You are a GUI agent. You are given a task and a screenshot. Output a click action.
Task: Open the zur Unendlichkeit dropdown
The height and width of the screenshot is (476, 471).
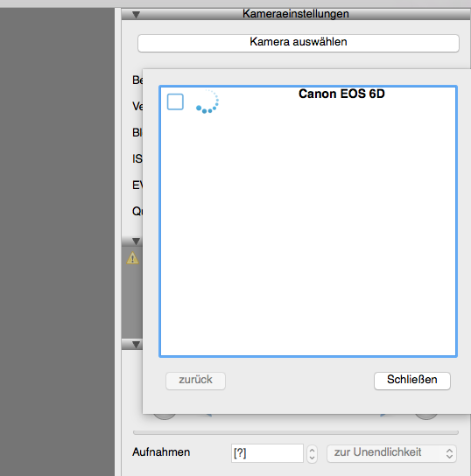coord(391,453)
